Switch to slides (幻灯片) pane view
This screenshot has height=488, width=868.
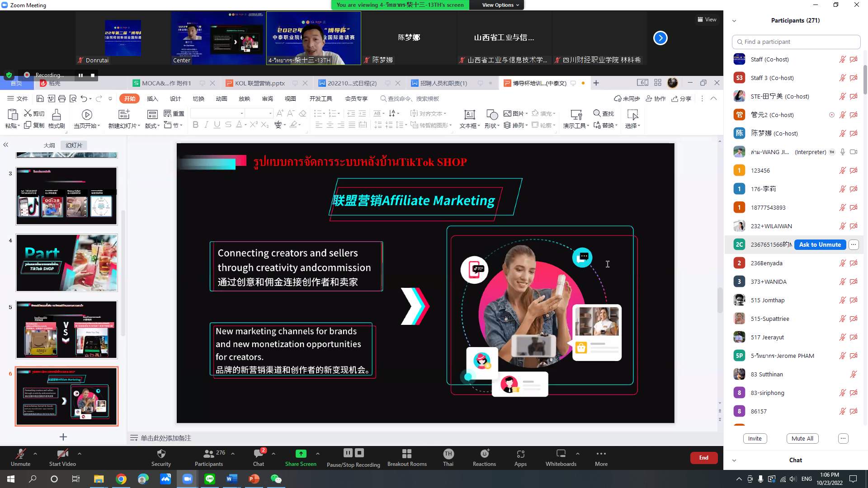74,145
